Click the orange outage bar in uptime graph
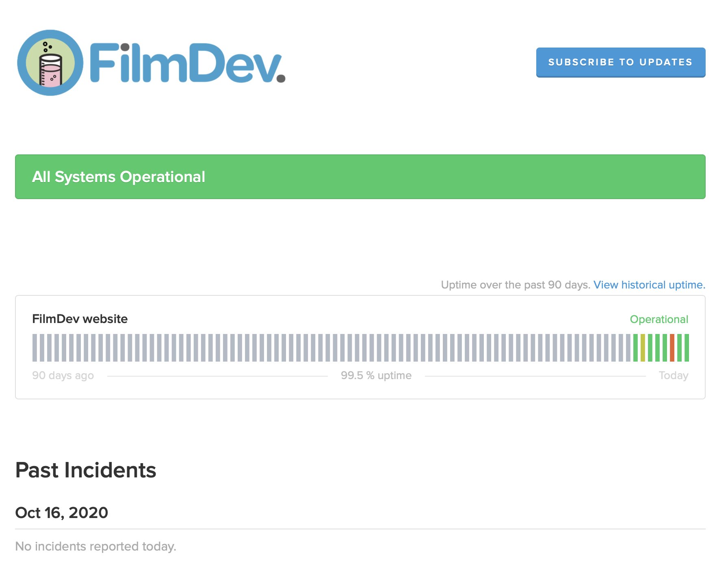 [672, 348]
